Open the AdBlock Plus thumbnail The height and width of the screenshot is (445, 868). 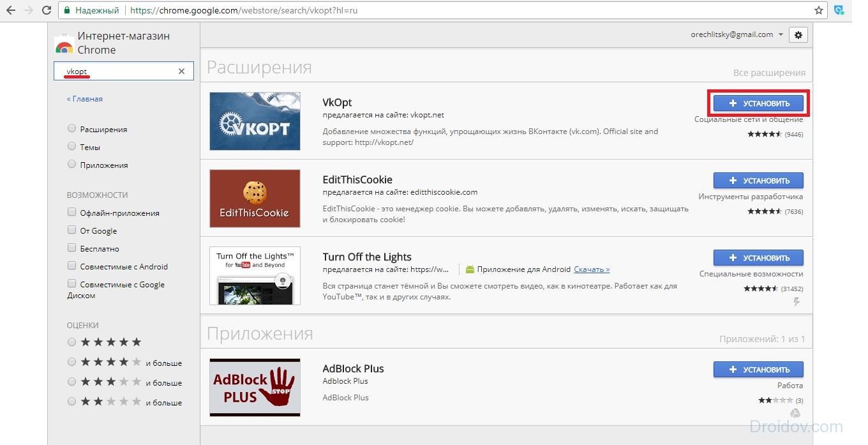[x=255, y=388]
